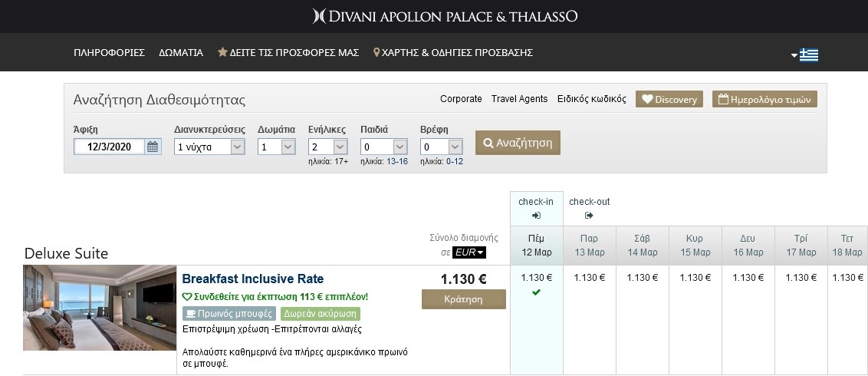Click the check-in arrow icon

[536, 216]
